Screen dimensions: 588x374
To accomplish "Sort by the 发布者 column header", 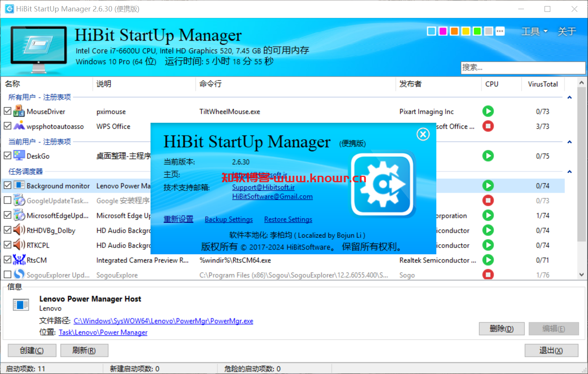I will pos(439,84).
